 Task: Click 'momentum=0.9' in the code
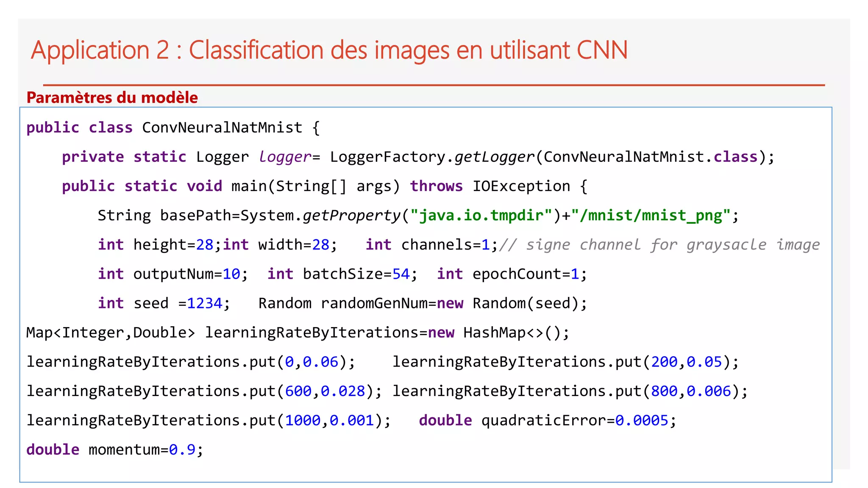(x=142, y=449)
